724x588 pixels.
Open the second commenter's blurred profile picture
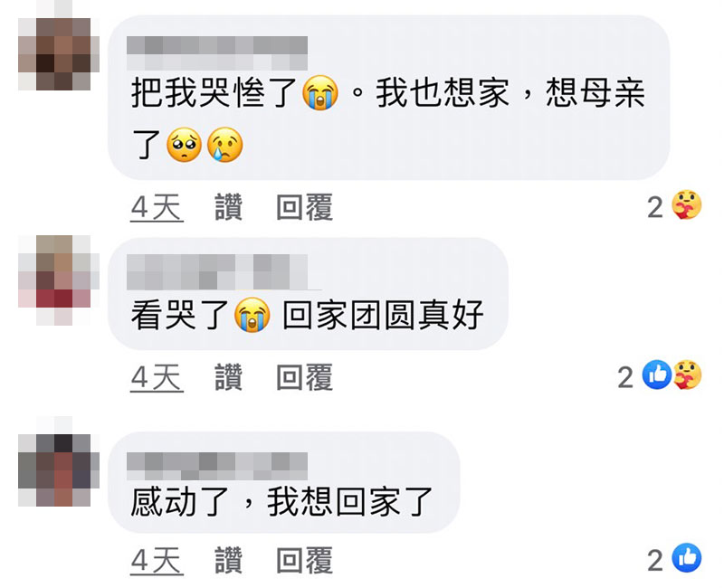pyautogui.click(x=59, y=280)
